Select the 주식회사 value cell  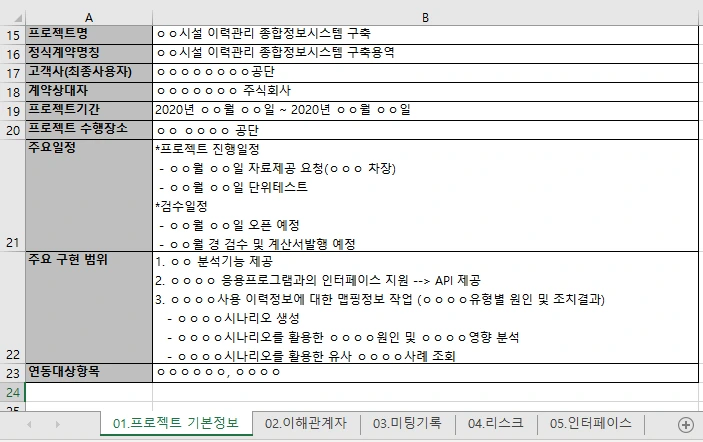425,92
